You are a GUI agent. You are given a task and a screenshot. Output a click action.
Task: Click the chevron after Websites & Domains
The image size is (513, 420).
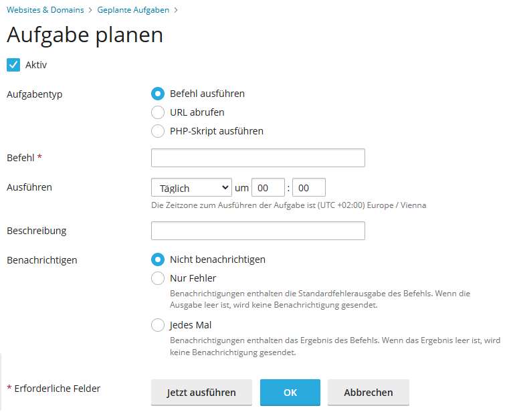click(x=90, y=11)
